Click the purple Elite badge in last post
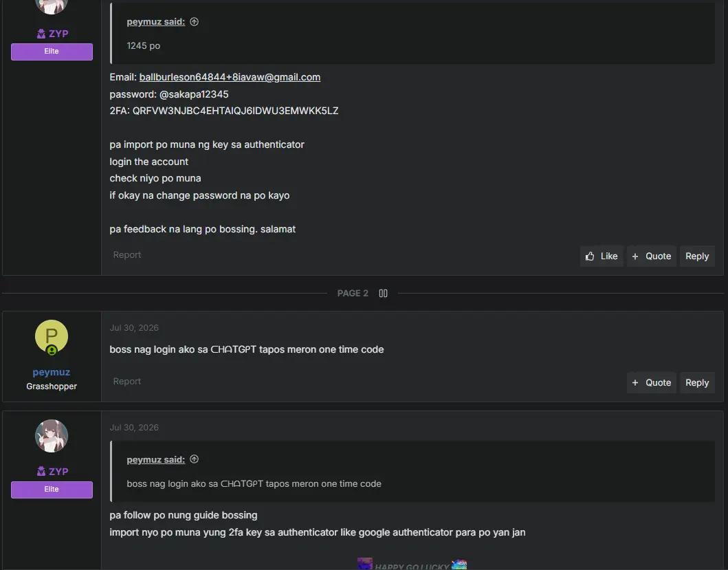 click(52, 489)
